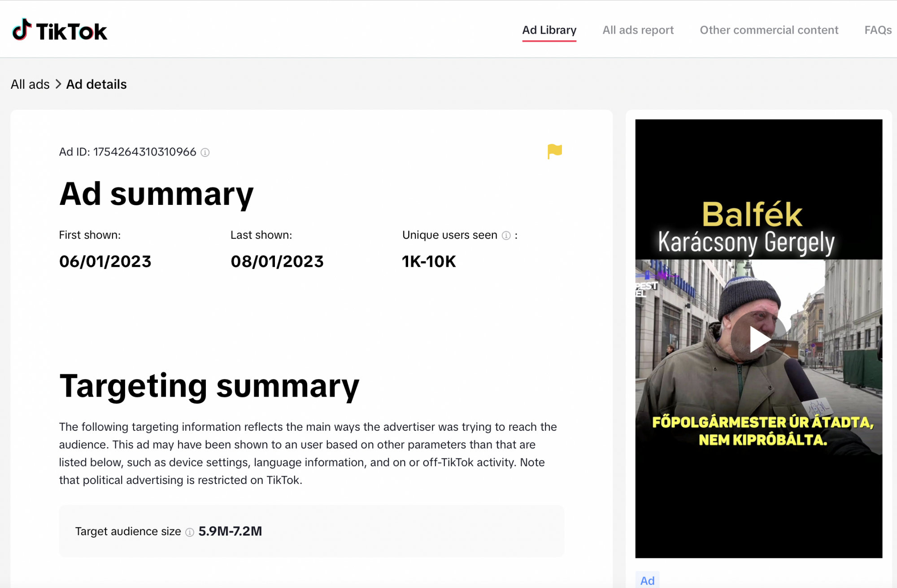Click the breadcrumb chevron arrow
Viewport: 897px width, 588px height.
coord(58,84)
